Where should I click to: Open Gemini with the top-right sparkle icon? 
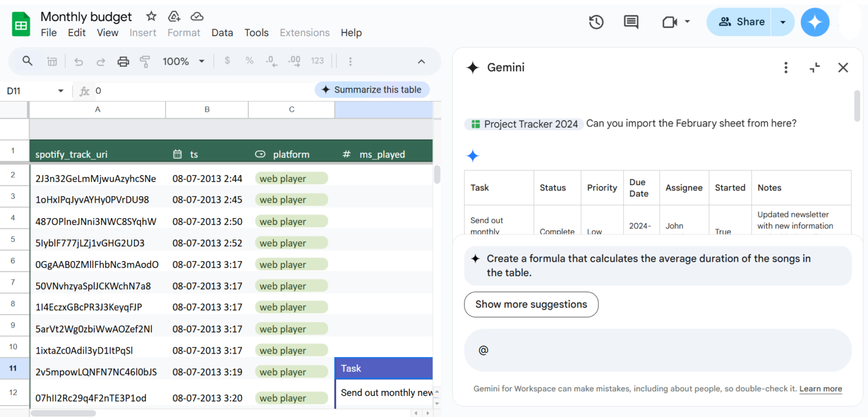tap(815, 21)
